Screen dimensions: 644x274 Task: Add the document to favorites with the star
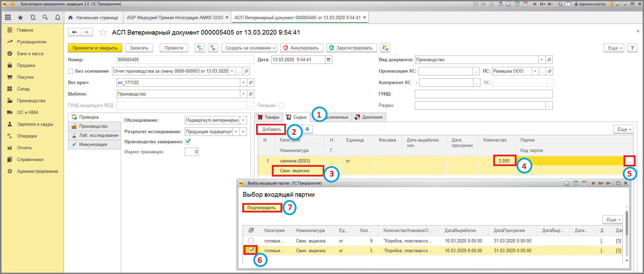pyautogui.click(x=103, y=32)
